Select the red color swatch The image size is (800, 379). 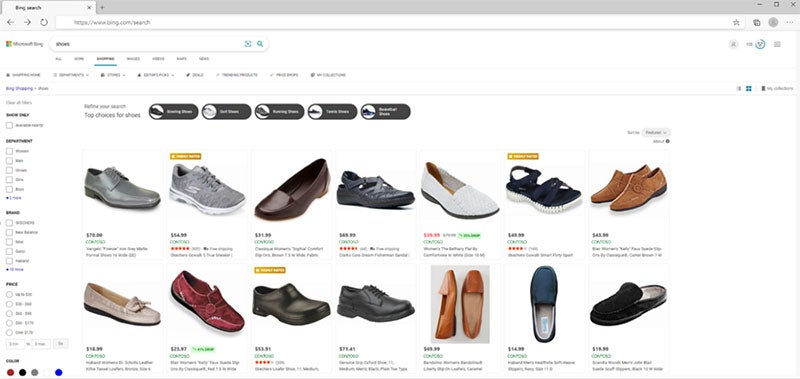click(x=10, y=373)
